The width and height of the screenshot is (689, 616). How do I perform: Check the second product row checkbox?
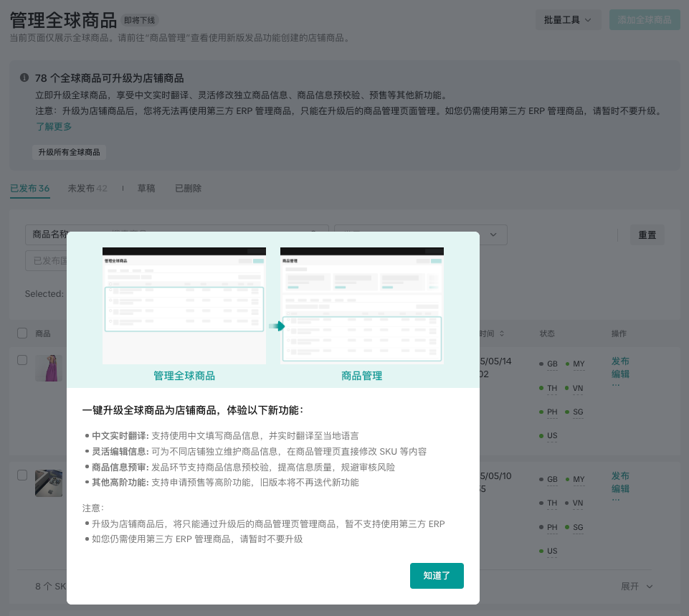22,475
